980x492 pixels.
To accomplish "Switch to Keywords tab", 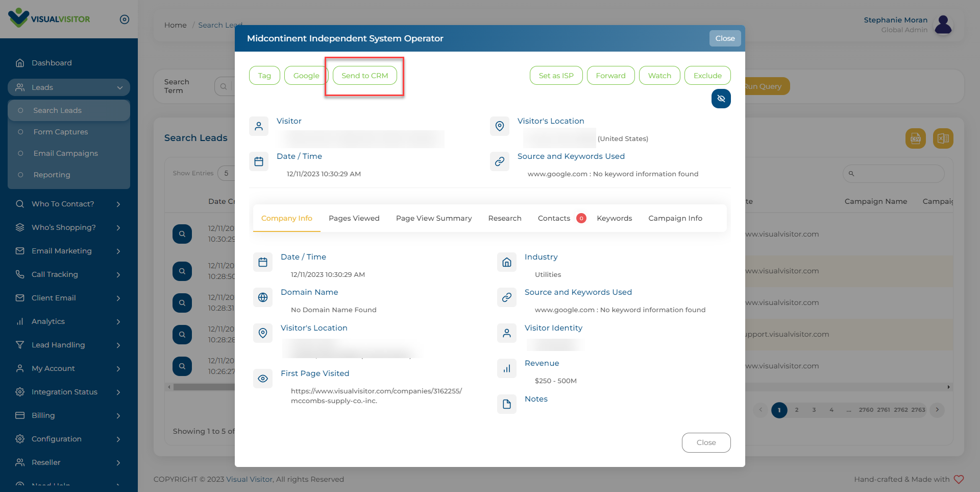I will point(614,218).
